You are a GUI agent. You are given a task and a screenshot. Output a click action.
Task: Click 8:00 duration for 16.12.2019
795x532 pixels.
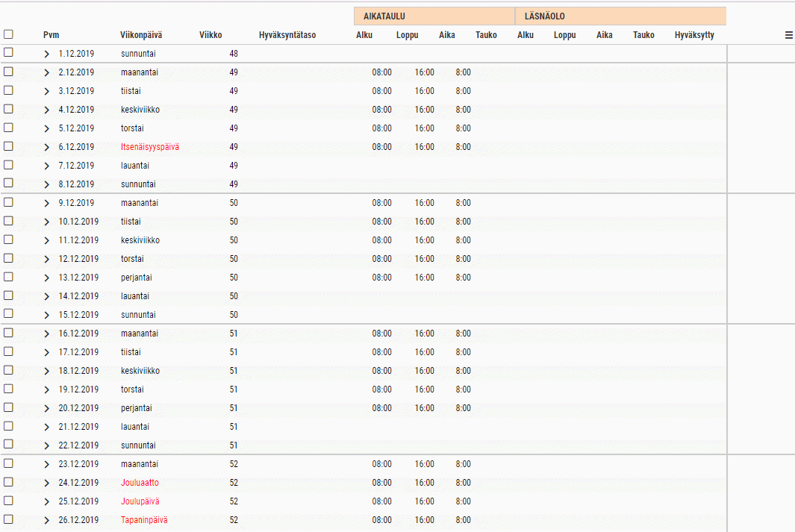[463, 334]
